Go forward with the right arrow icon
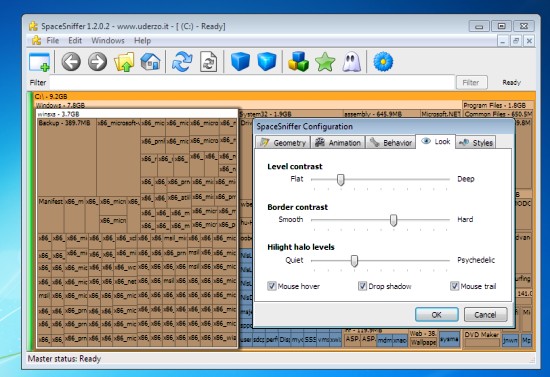The height and width of the screenshot is (377, 550). point(97,62)
